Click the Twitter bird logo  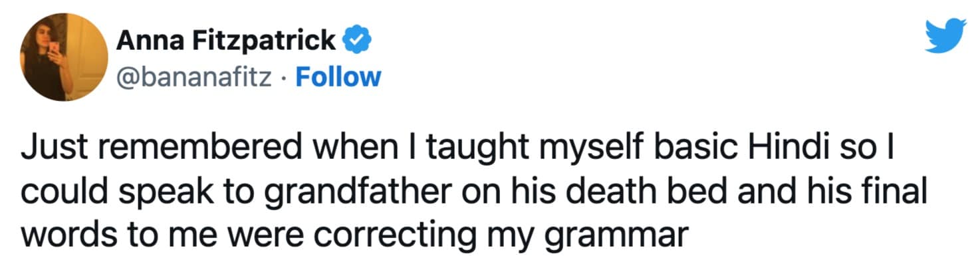945,36
